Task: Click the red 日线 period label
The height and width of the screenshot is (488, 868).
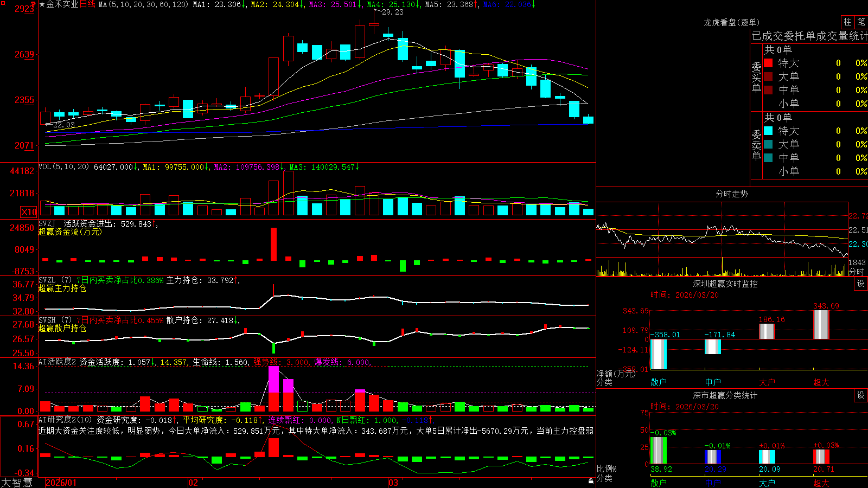Action: (87, 4)
